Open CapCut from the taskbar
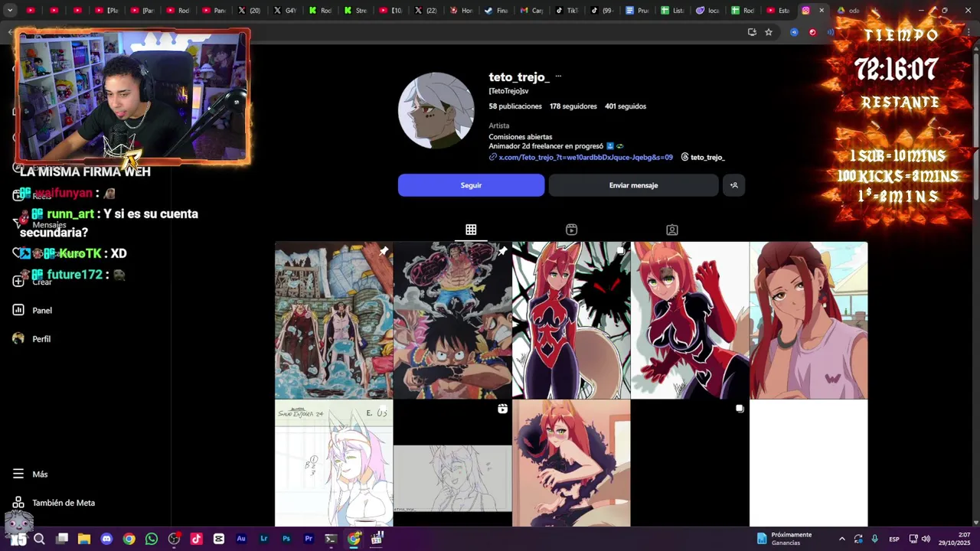The image size is (980, 551). pos(219,539)
